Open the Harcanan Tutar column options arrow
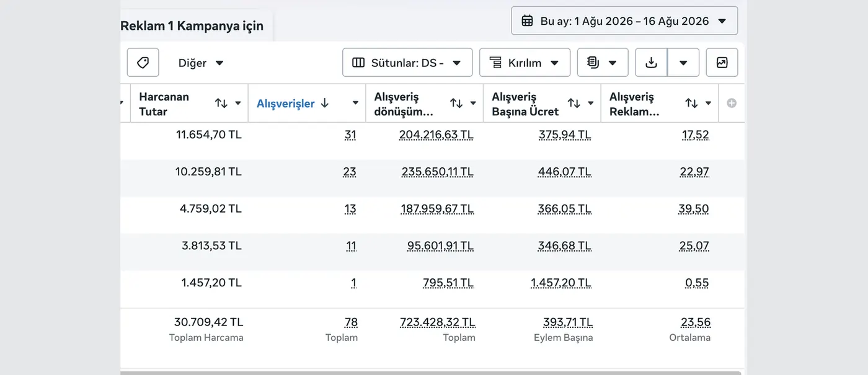Viewport: 868px width, 375px height. click(238, 104)
